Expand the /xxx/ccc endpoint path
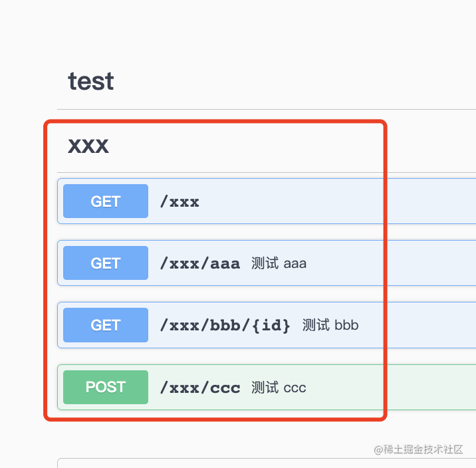Screen dimensions: 476x468 coord(200,388)
